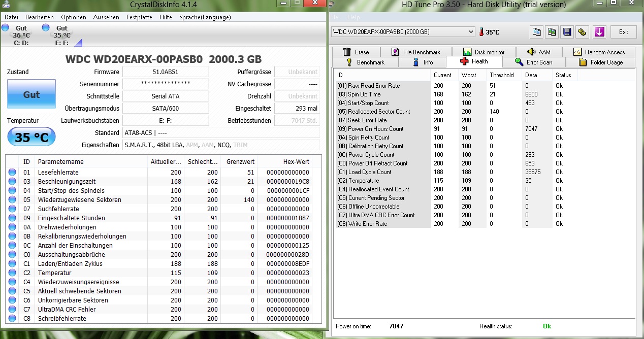
Task: Click the blue status circle of the UltraDMA CRC Fehler row
Action: tap(12, 309)
